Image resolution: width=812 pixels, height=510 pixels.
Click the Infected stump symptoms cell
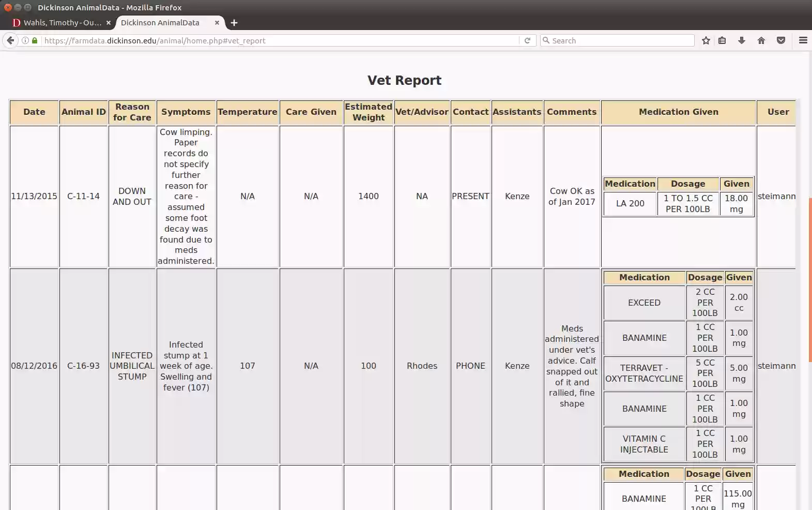(x=186, y=366)
